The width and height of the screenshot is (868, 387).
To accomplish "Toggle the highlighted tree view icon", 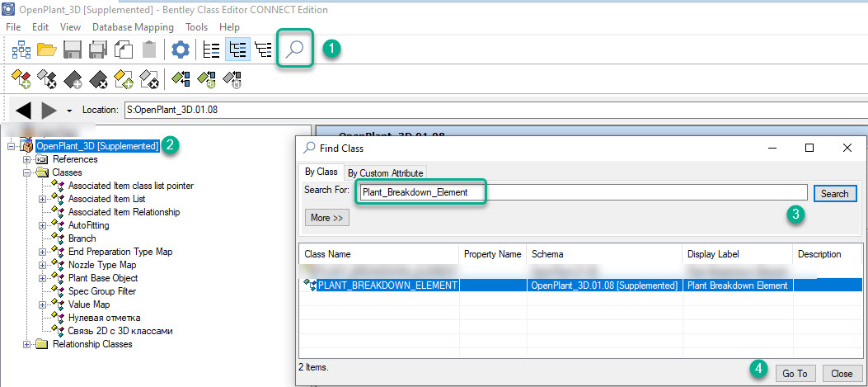I will (238, 50).
